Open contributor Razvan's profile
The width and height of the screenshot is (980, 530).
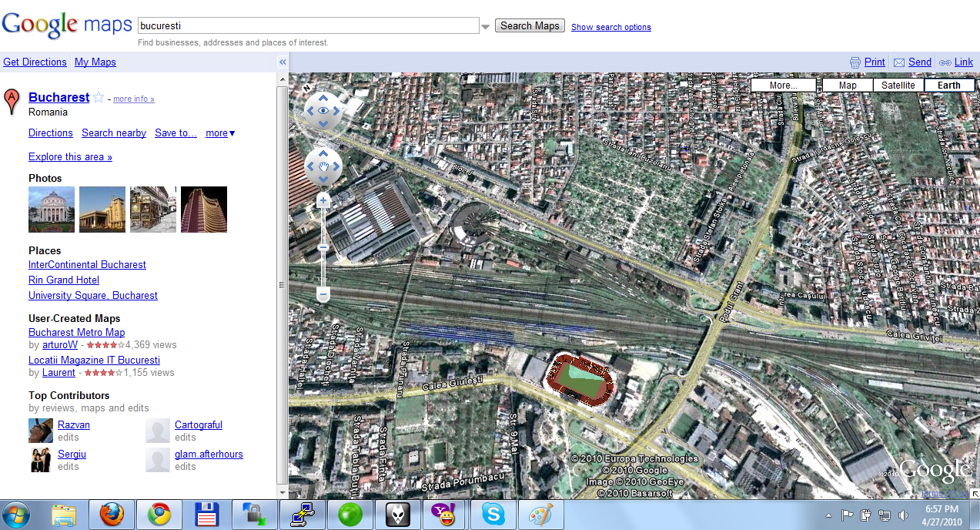[74, 425]
